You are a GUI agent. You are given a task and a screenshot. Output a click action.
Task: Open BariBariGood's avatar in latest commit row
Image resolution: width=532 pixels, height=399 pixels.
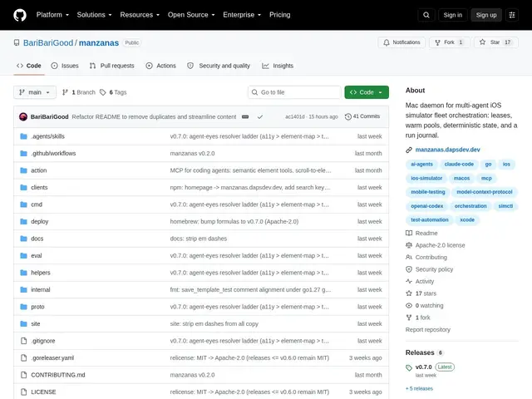pos(23,116)
